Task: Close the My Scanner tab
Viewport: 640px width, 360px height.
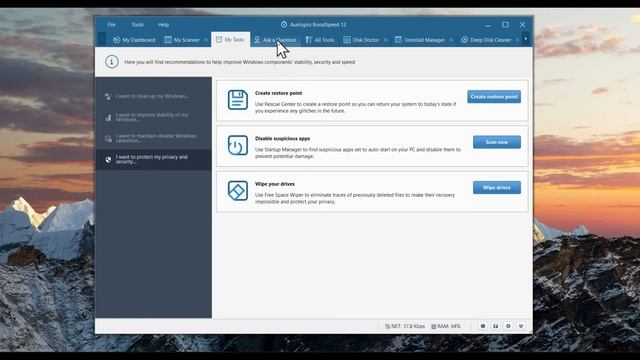Action: [x=206, y=40]
